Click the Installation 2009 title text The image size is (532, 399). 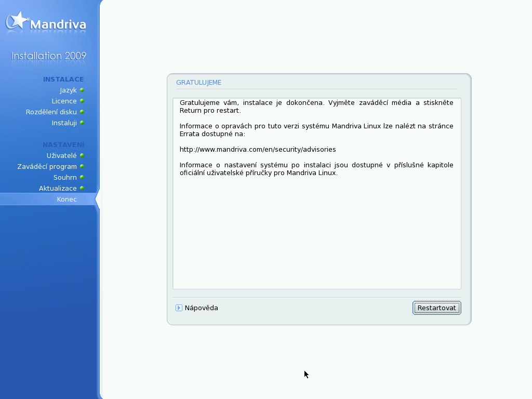coord(48,56)
